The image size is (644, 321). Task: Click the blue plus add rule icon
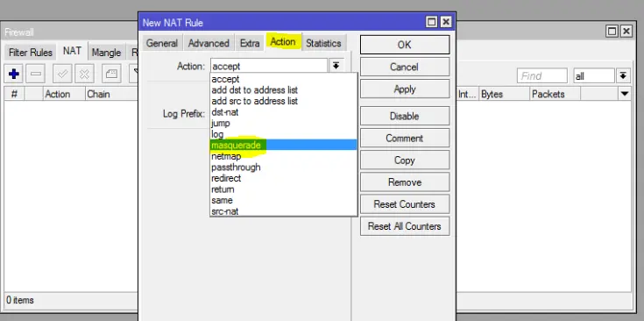click(x=13, y=74)
